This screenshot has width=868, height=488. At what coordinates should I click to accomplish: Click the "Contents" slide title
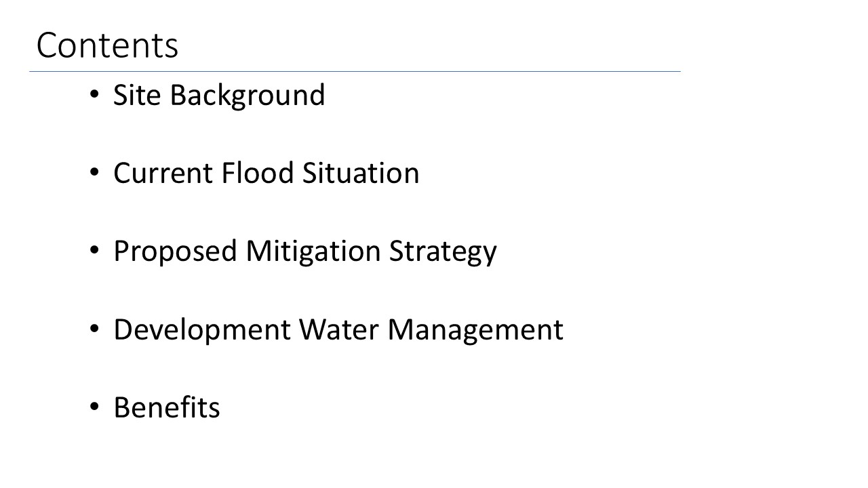(107, 46)
